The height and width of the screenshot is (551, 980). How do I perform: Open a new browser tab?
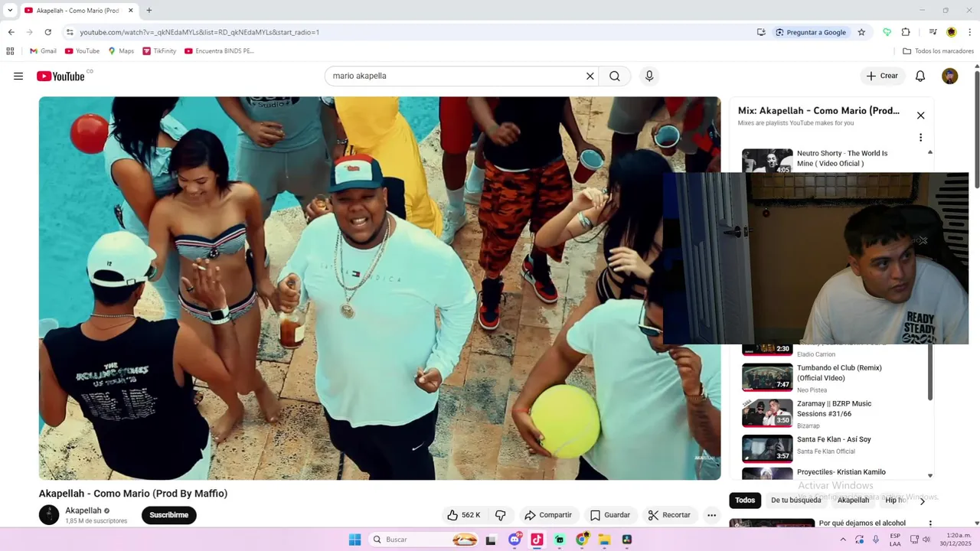point(149,11)
